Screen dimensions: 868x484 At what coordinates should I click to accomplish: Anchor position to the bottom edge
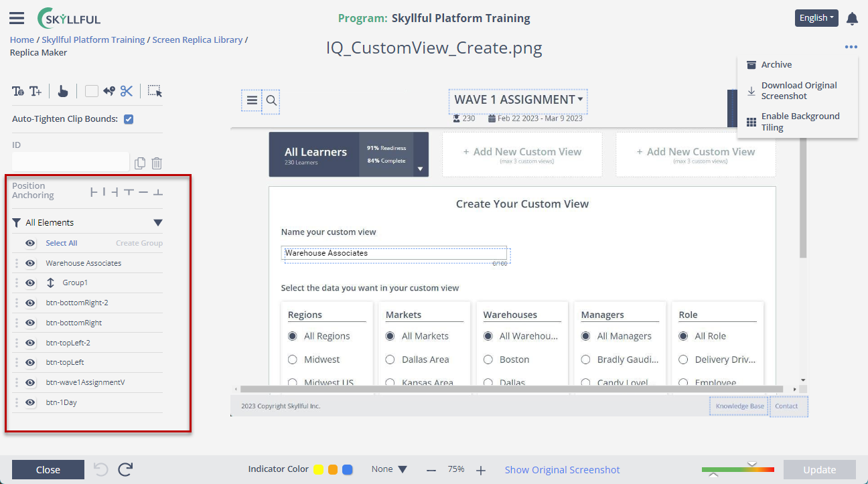tap(157, 192)
